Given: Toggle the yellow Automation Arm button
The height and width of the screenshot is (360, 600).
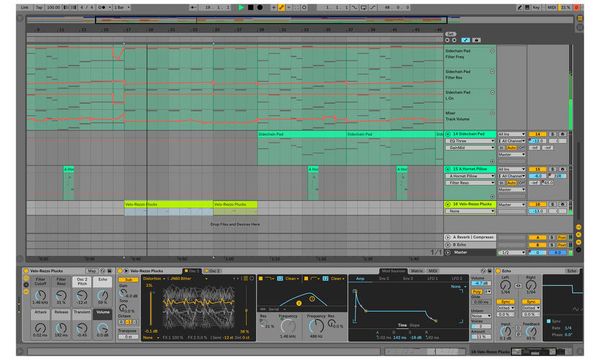Looking at the screenshot, I should point(282,7).
